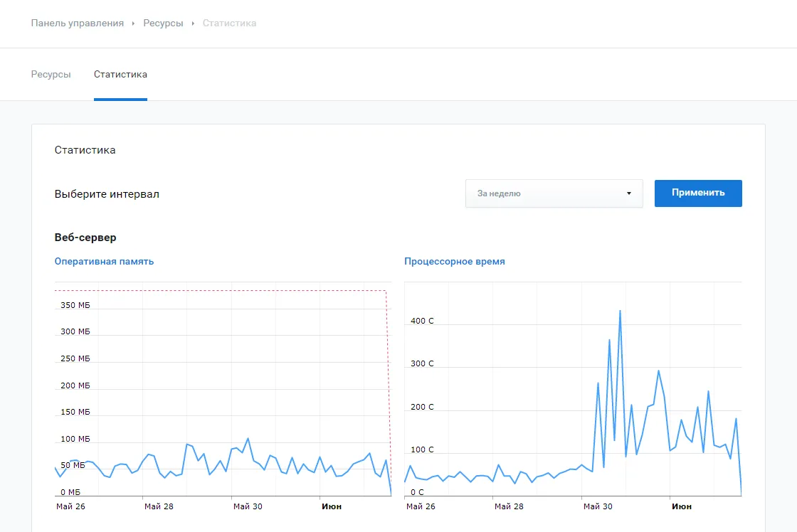797x532 pixels.
Task: Click the 200 С axis label
Action: click(x=423, y=407)
